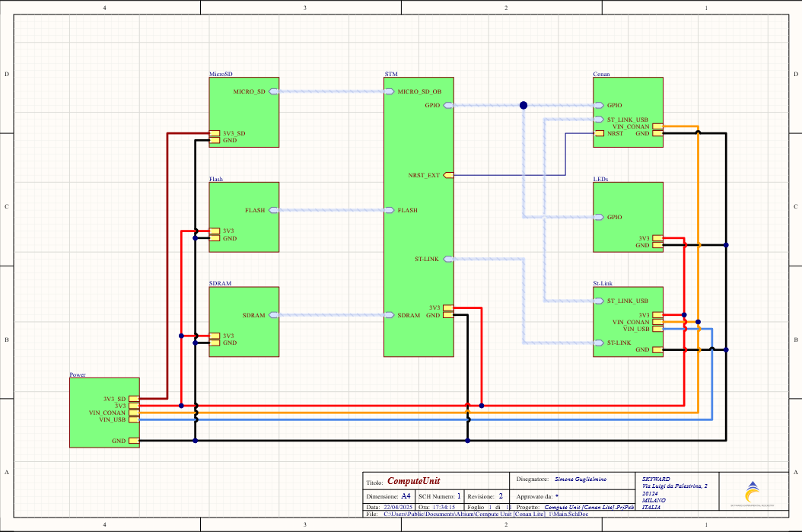The width and height of the screenshot is (802, 532).
Task: Click the ST-LINK port arrow on St-Link block
Action: tap(598, 342)
